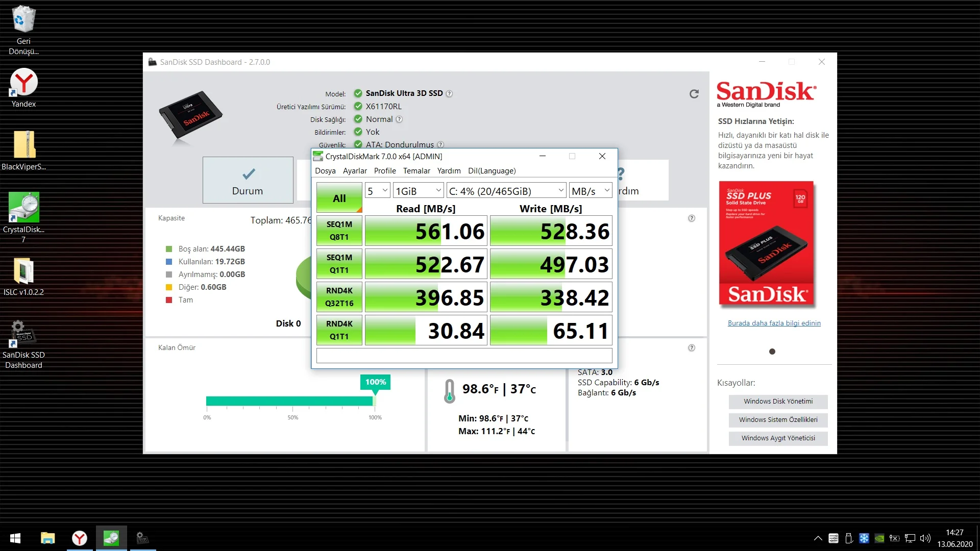Open test count dropdown showing 5
This screenshot has height=551, width=980.
378,191
